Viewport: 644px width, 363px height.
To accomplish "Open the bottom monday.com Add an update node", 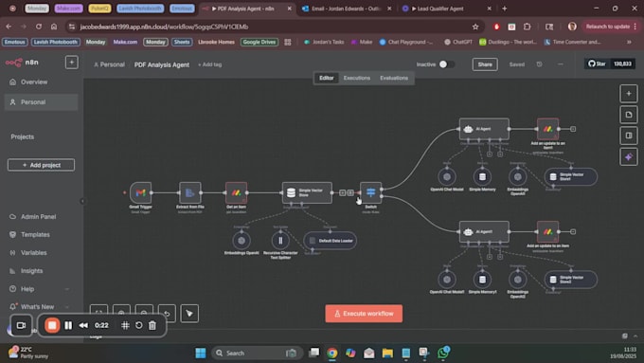I will click(548, 231).
